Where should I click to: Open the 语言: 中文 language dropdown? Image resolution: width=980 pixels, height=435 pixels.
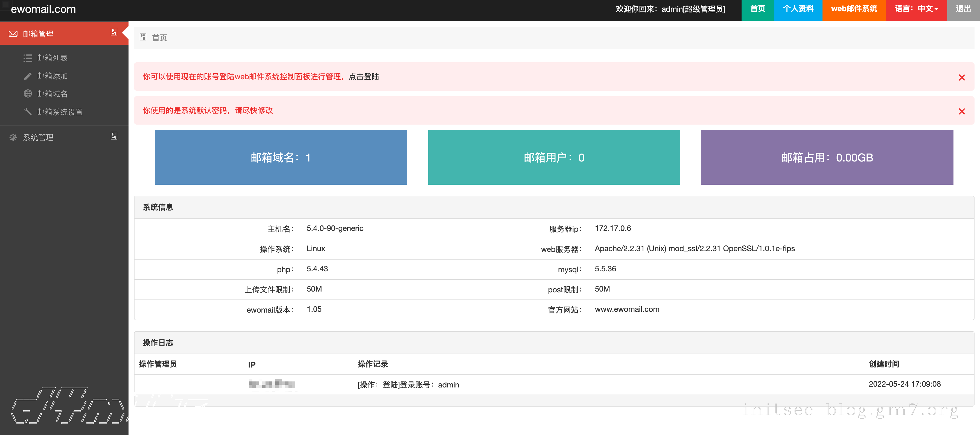(x=916, y=9)
